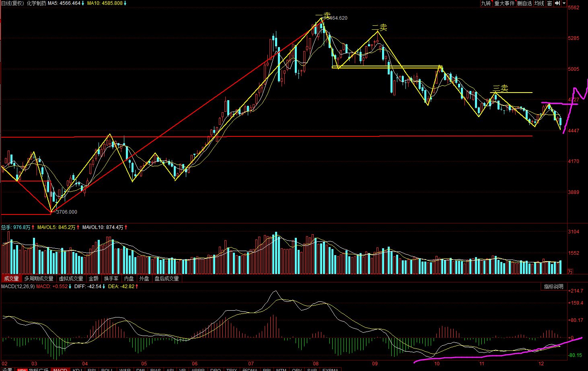Click the 10 month marker on the time axis
Viewport: 588px width, 371px height.
(437, 364)
